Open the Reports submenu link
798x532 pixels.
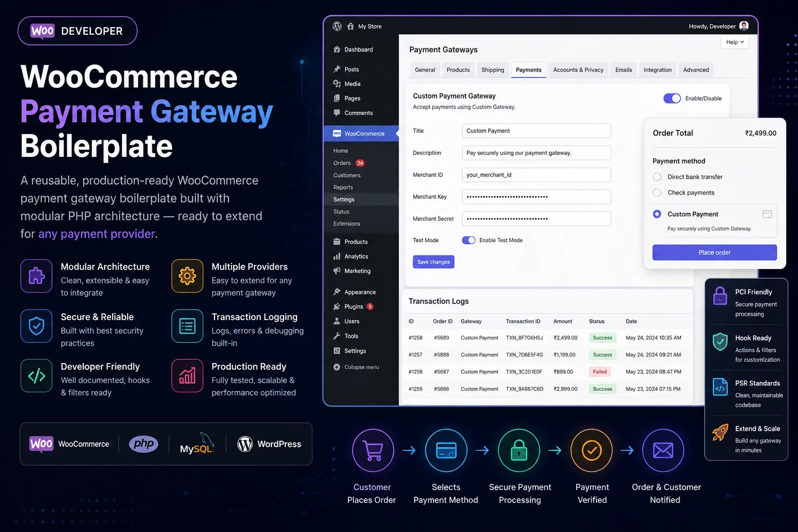point(343,188)
